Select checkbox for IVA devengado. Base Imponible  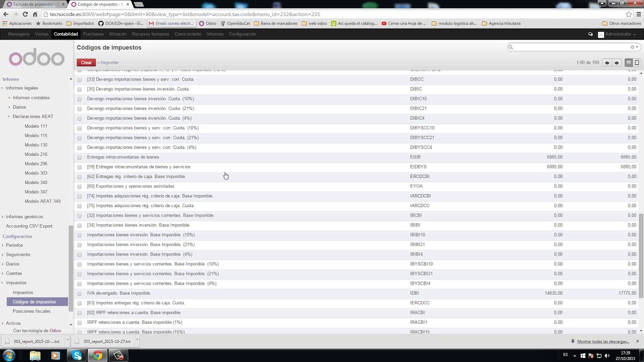point(79,294)
